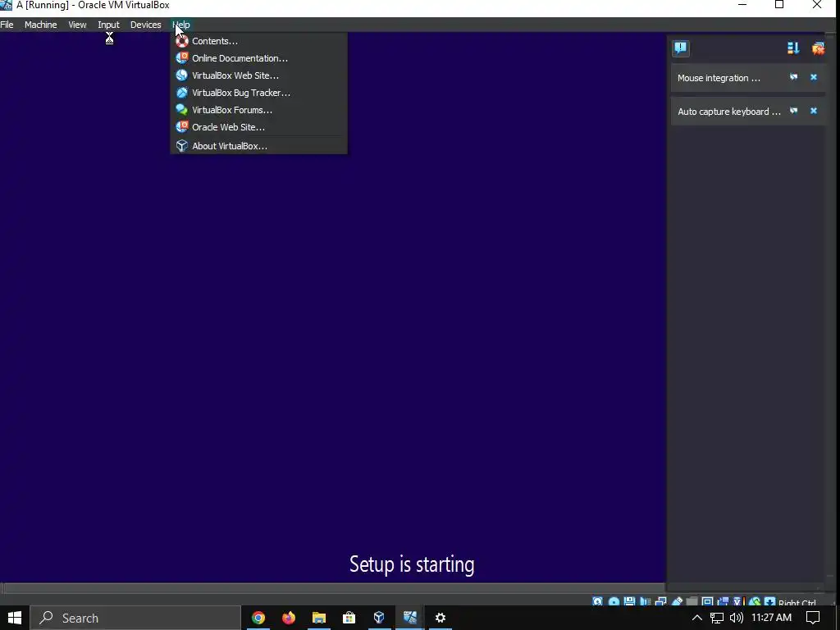Click Auto capture keyboard notification help icon
This screenshot has height=630, width=840.
794,111
